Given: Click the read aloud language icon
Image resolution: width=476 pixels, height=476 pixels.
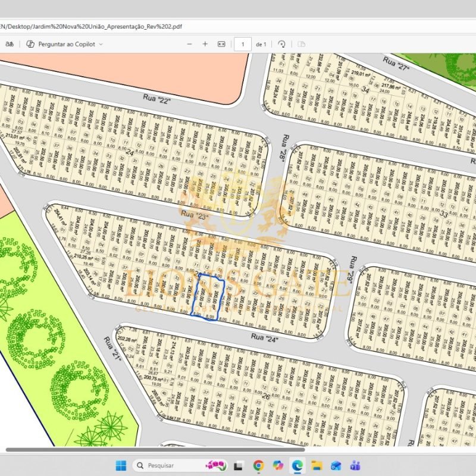Looking at the screenshot, I should (10, 44).
